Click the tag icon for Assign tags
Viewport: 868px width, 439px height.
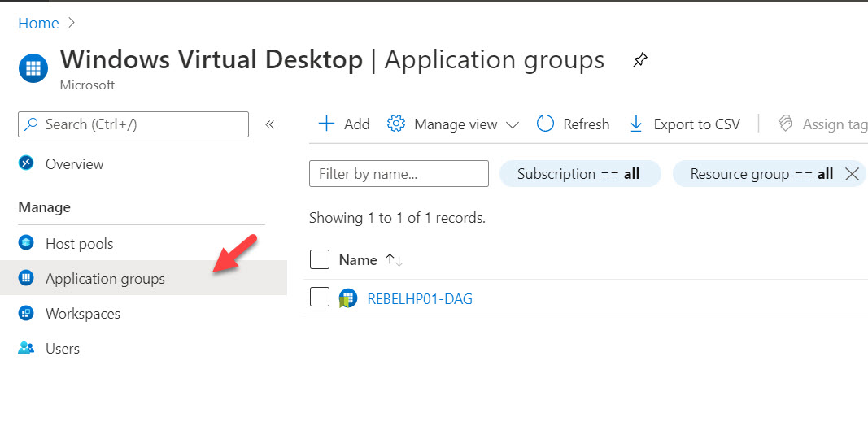pos(785,124)
